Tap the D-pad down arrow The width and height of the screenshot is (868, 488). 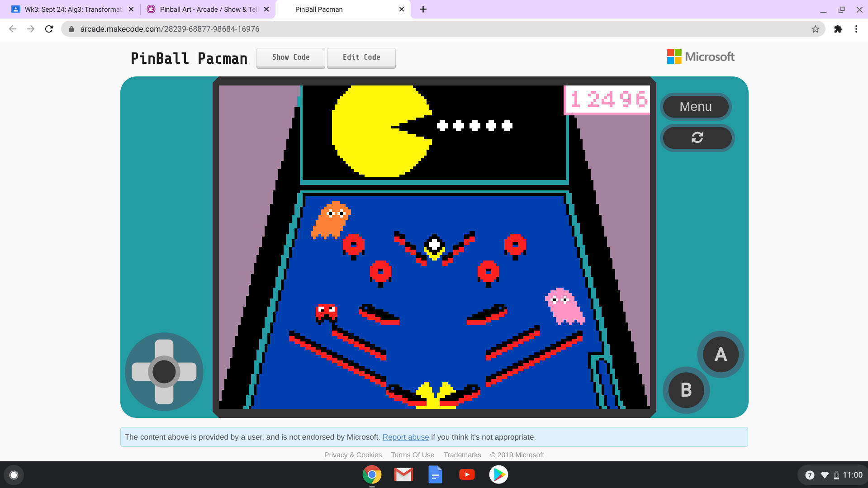[x=164, y=395]
